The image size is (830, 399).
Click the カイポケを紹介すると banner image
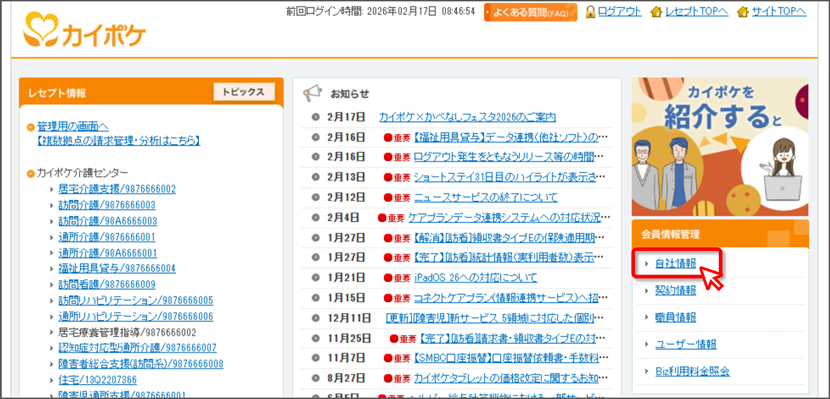tap(720, 147)
